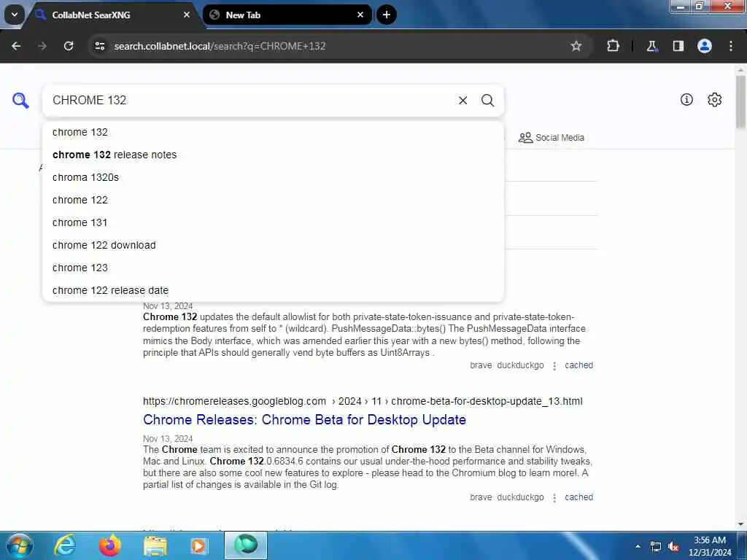
Task: Launch Firefox from the taskbar
Action: tap(109, 545)
